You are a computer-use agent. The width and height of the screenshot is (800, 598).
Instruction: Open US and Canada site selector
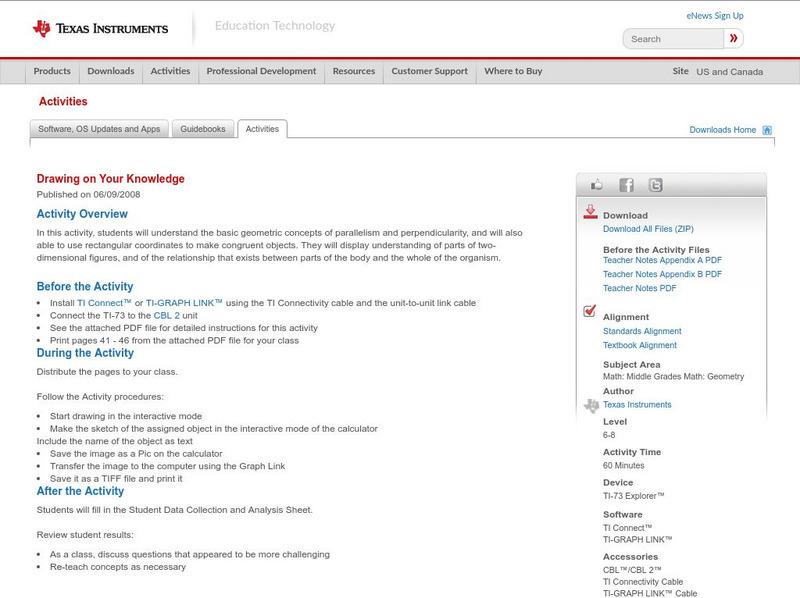point(730,72)
